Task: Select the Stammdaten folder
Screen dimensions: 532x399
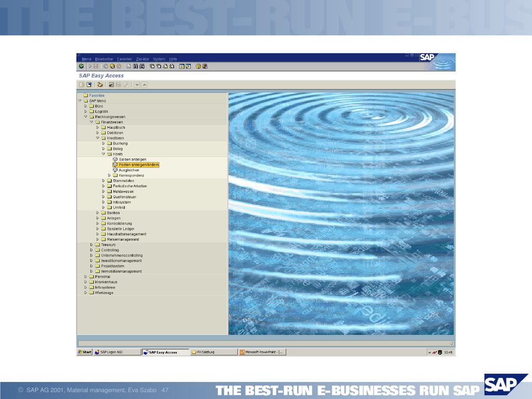Action: pos(121,181)
